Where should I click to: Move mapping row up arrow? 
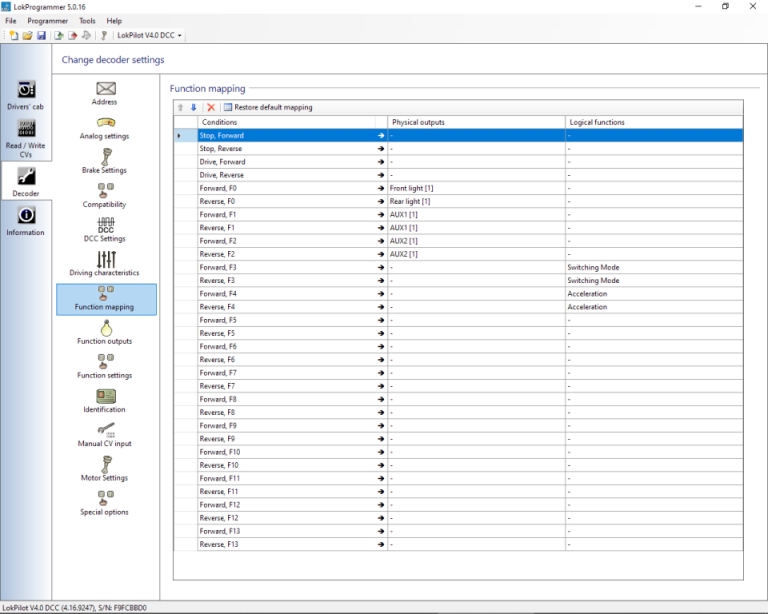[x=180, y=107]
